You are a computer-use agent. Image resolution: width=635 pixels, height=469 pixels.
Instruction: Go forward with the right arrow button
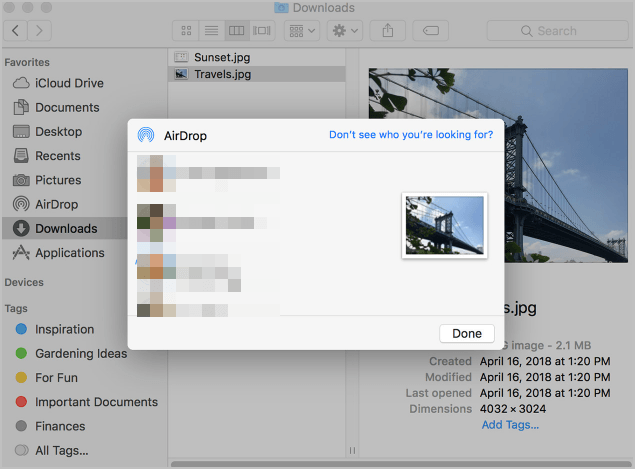(39, 31)
